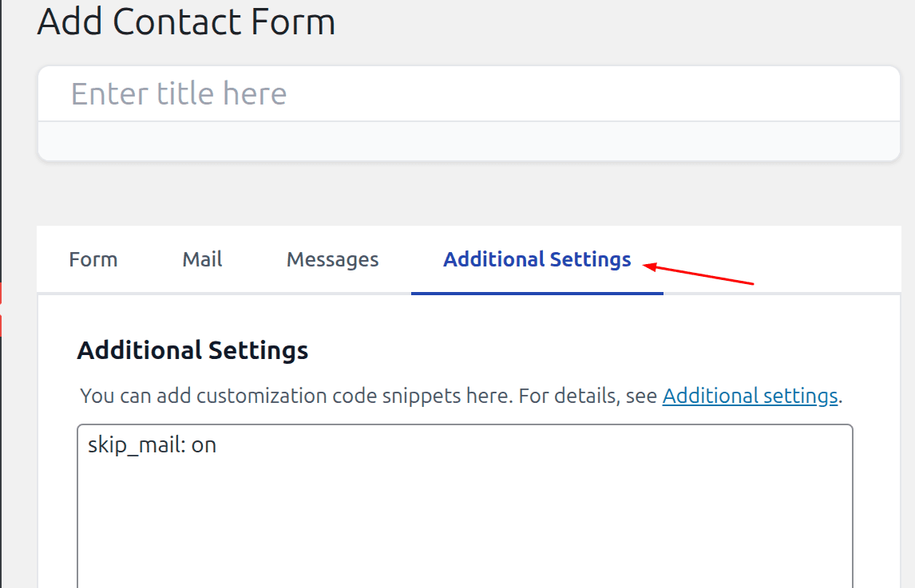Open the Additional settings documentation link

pyautogui.click(x=749, y=395)
